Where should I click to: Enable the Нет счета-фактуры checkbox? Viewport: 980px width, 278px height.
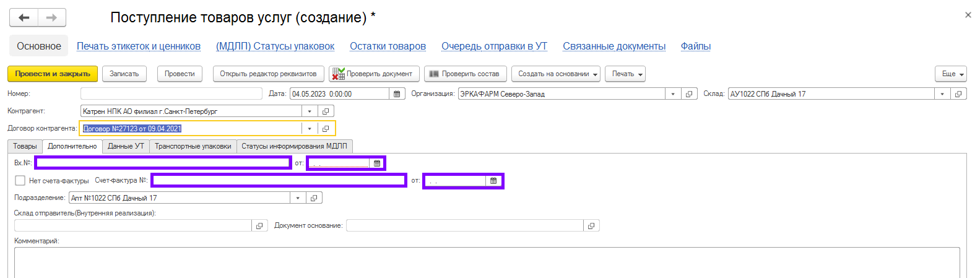(x=20, y=181)
